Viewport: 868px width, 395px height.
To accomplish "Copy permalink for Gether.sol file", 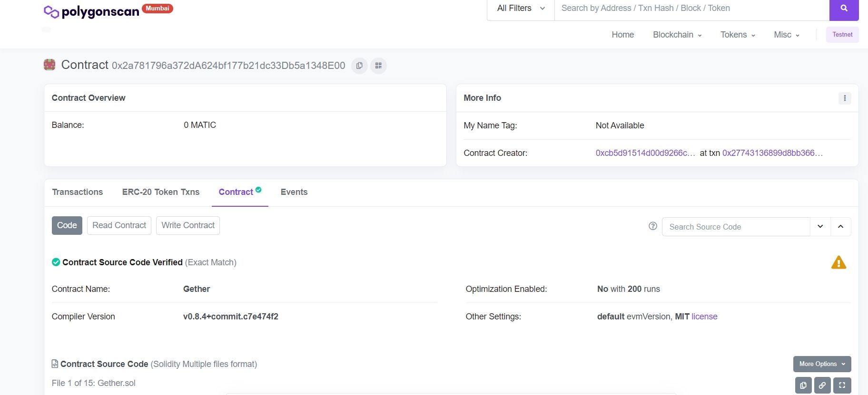I will click(822, 385).
